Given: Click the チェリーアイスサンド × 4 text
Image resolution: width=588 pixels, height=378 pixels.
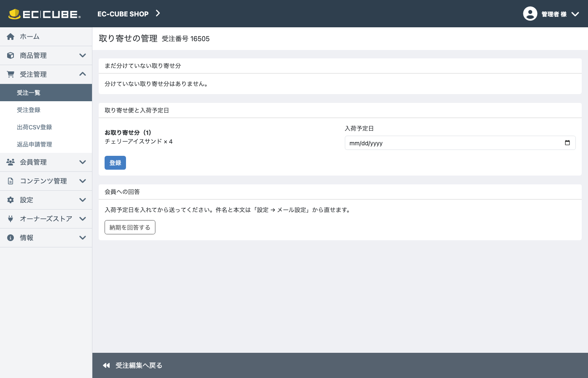Looking at the screenshot, I should [x=139, y=142].
